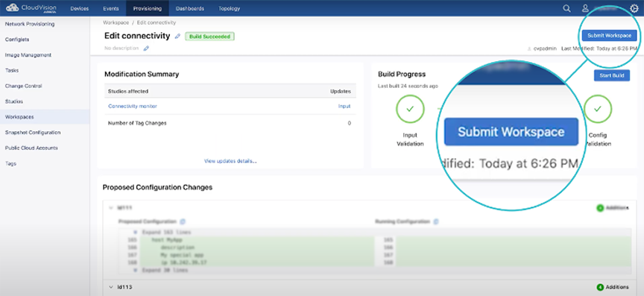Collapse the ld111 device section
The height and width of the screenshot is (296, 644).
pos(110,208)
